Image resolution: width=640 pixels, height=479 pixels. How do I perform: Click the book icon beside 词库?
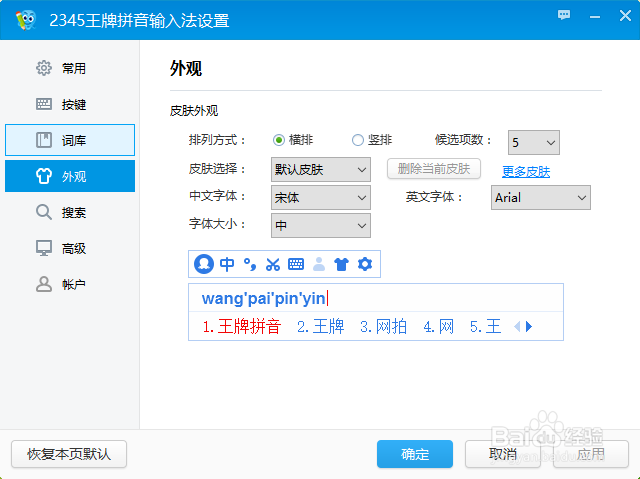coord(44,140)
